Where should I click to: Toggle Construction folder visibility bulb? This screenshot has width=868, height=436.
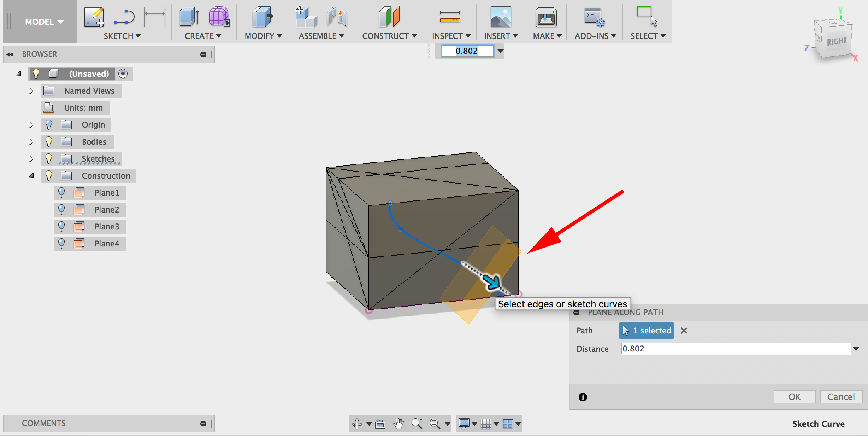(x=49, y=176)
